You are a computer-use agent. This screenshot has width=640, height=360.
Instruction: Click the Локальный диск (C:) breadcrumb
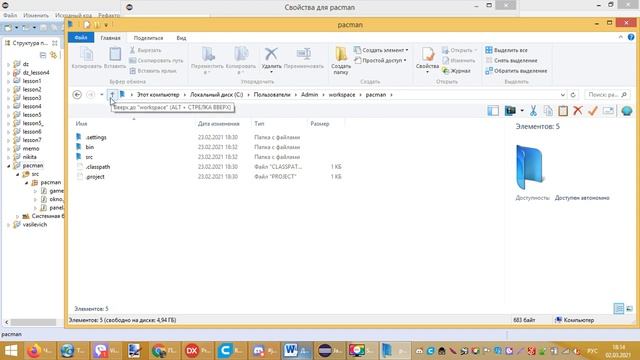point(216,95)
